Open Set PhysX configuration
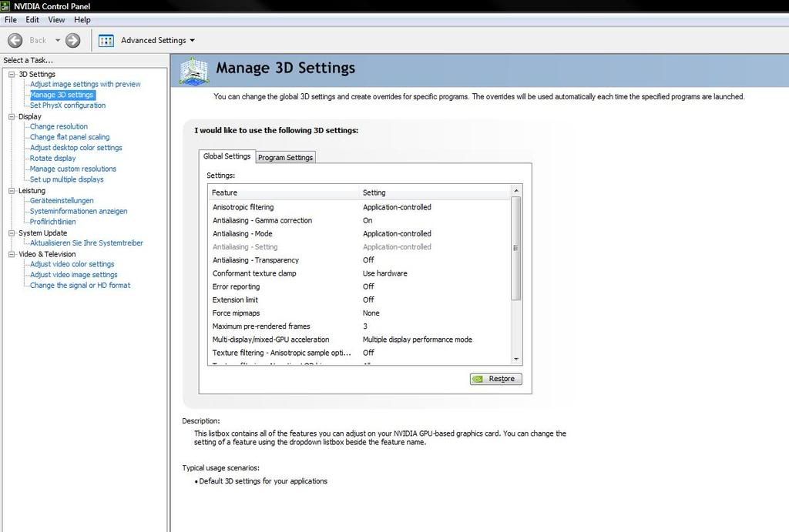Image resolution: width=789 pixels, height=532 pixels. coord(68,105)
